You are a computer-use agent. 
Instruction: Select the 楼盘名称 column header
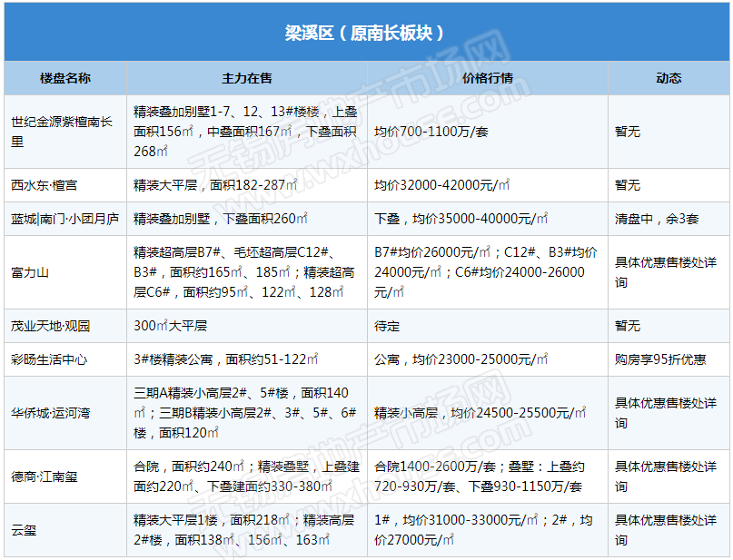coord(65,78)
